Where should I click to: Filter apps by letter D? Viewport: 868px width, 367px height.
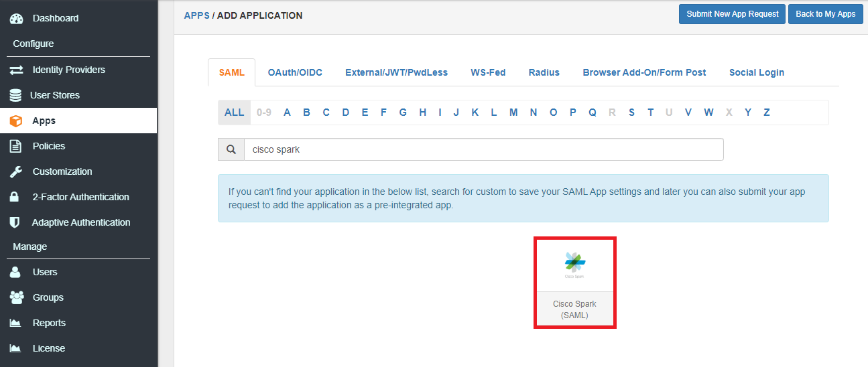[x=346, y=113]
